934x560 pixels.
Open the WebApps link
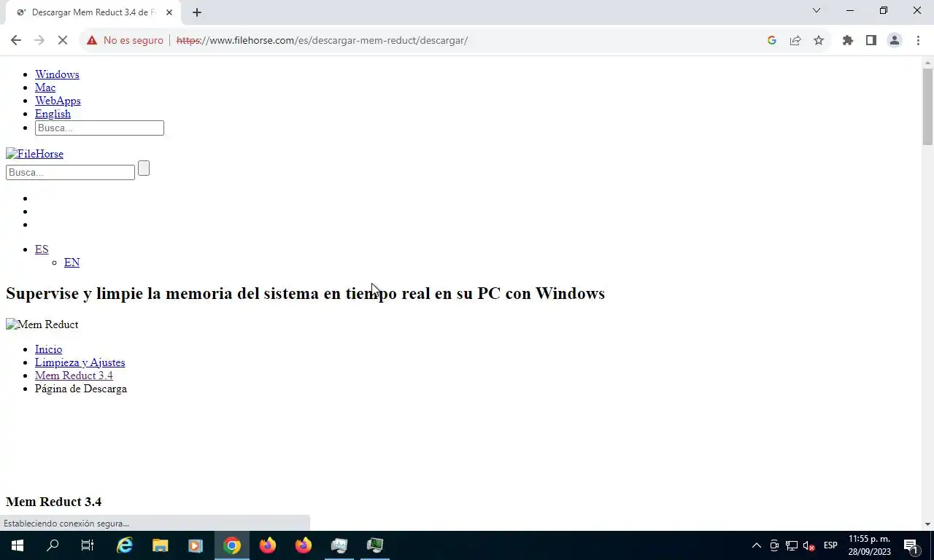58,101
